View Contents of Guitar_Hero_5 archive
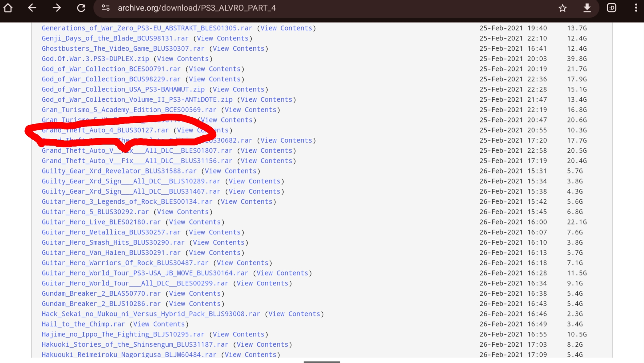Image resolution: width=644 pixels, height=363 pixels. pos(183,212)
